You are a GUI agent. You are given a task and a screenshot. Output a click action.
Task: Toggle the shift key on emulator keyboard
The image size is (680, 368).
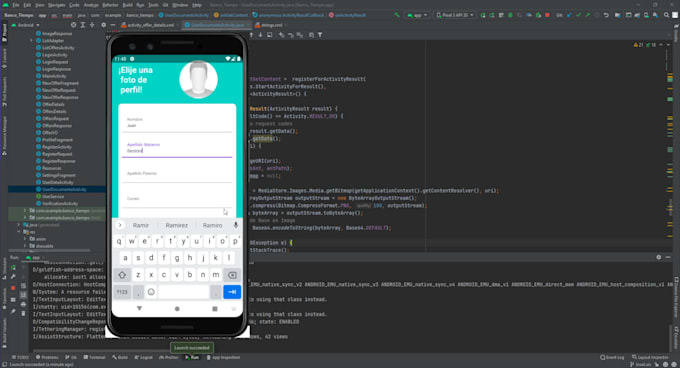122,275
